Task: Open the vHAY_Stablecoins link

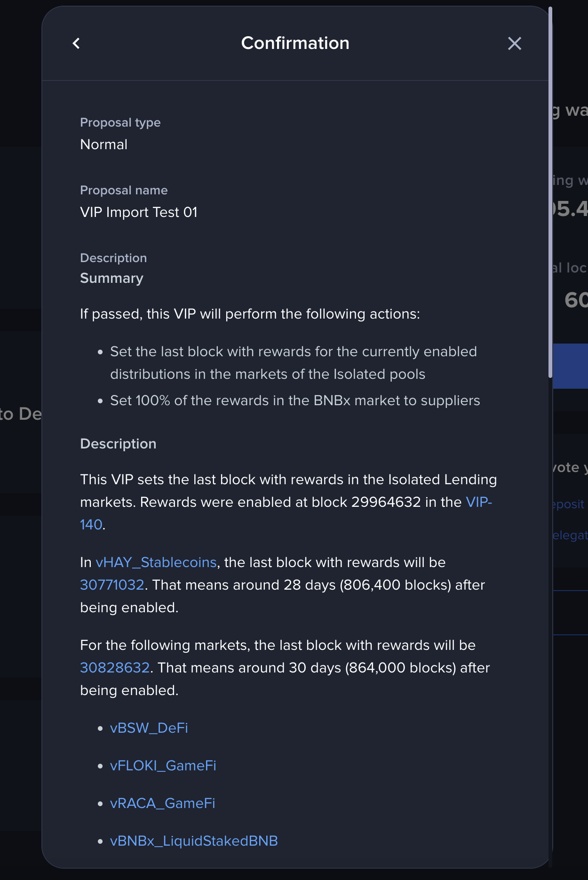Action: [x=156, y=562]
